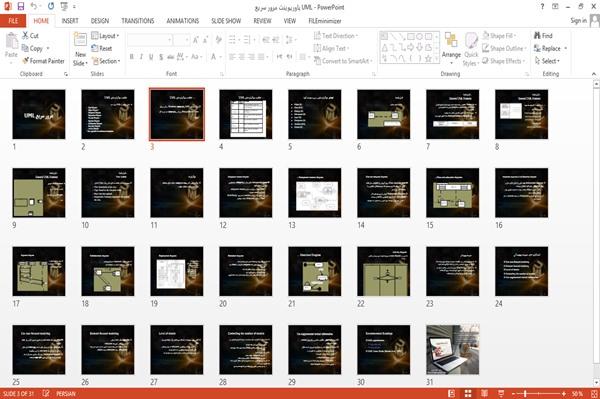This screenshot has height=399, width=600.
Task: Toggle Slide Sorter view in status bar
Action: tap(468, 393)
